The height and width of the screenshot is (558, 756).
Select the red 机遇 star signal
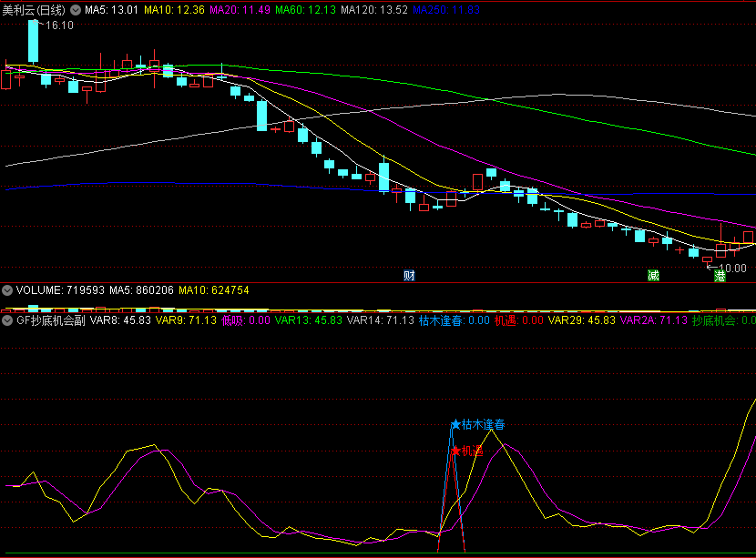point(455,451)
